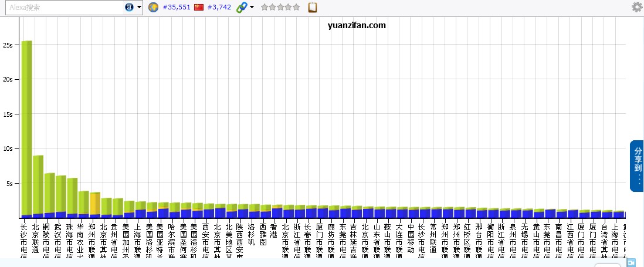Select the yellow highlighted 郑州市联通 bar
This screenshot has width=644, height=267.
95,204
